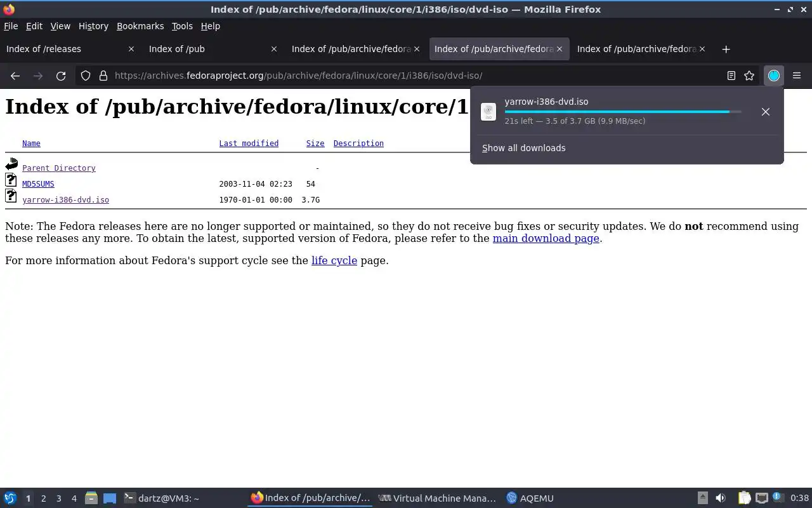Click the unknown file icon beside MD5SUMS
Viewport: 812px width, 508px height.
tap(11, 180)
